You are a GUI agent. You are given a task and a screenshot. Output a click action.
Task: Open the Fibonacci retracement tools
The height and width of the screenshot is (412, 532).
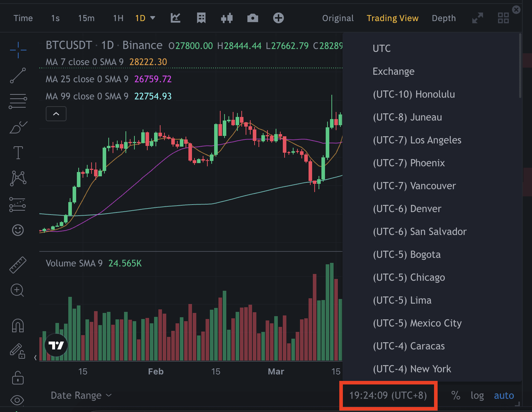coord(18,101)
